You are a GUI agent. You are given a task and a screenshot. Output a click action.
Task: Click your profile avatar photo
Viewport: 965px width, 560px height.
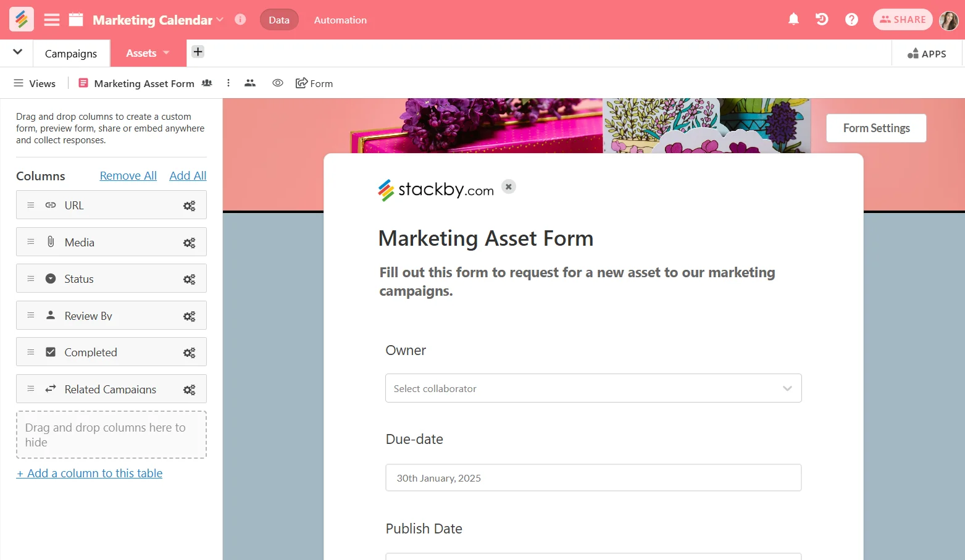click(949, 19)
